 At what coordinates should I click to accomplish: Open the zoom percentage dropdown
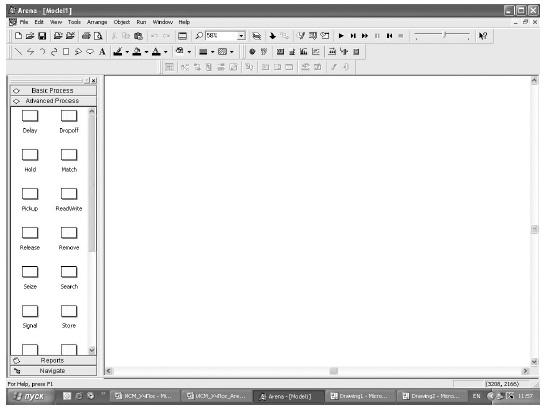(x=241, y=36)
